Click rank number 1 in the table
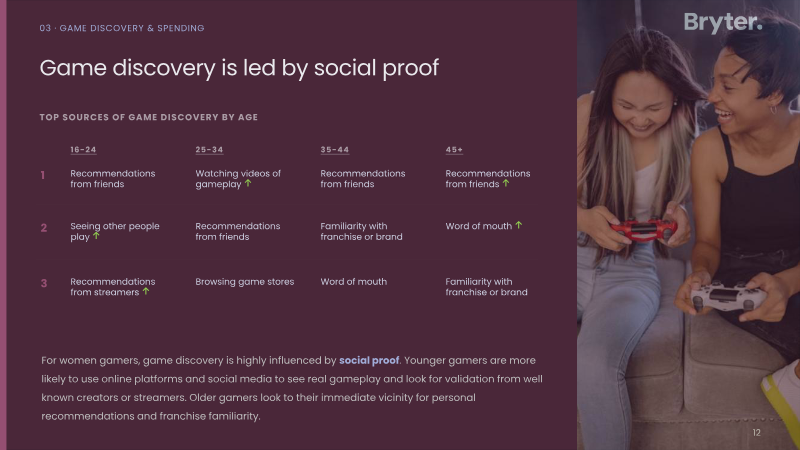This screenshot has height=450, width=800. [43, 176]
